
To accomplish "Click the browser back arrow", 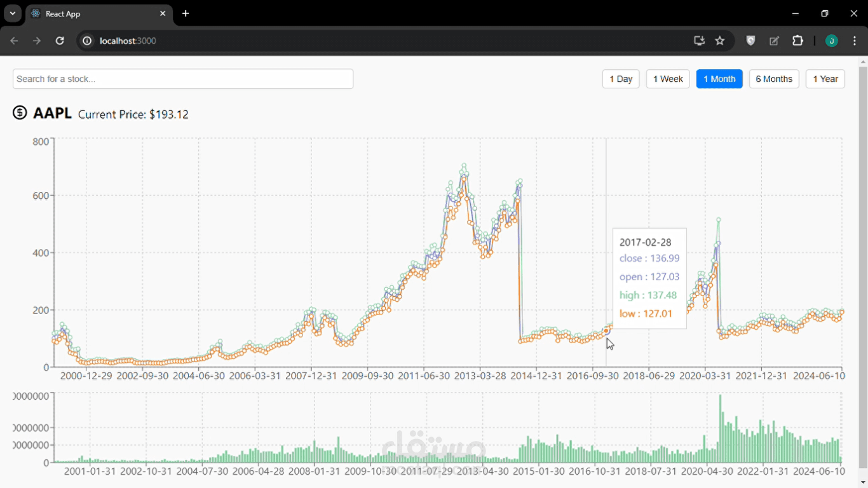I will pos(14,41).
